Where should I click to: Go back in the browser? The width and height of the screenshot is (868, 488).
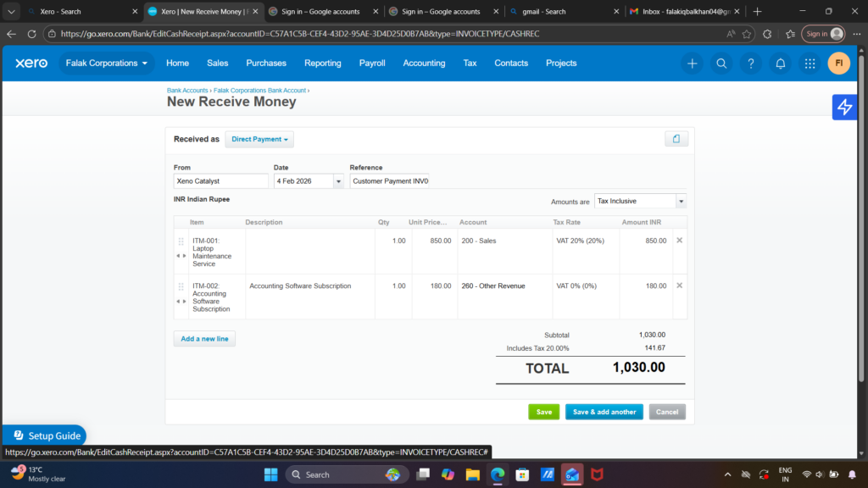coord(12,34)
